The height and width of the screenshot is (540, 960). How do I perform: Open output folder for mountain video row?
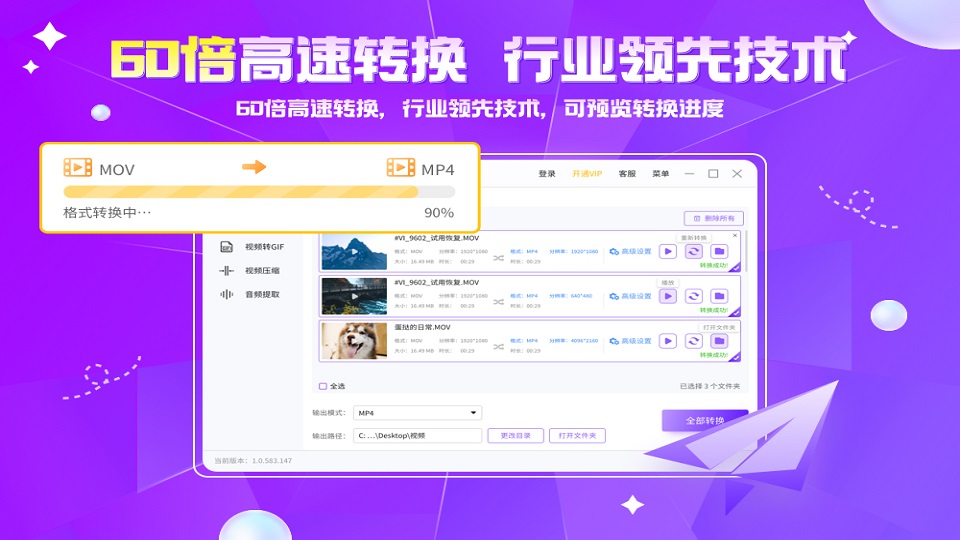(x=719, y=252)
